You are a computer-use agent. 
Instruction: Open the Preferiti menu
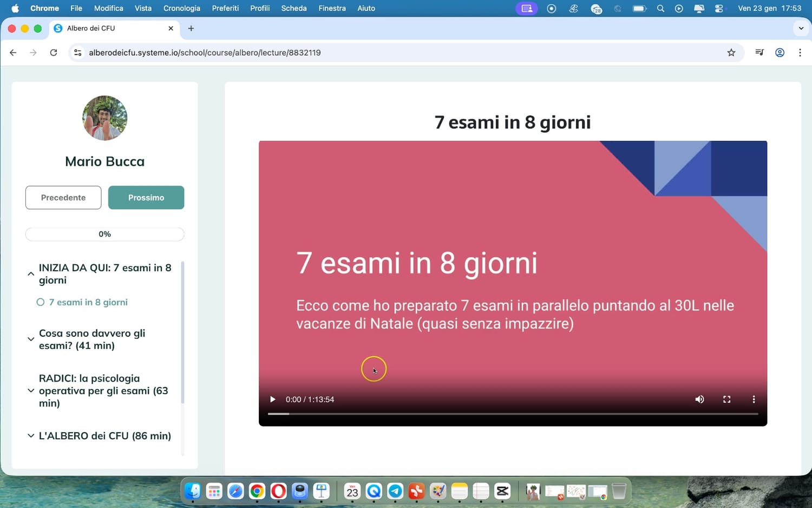coord(225,8)
